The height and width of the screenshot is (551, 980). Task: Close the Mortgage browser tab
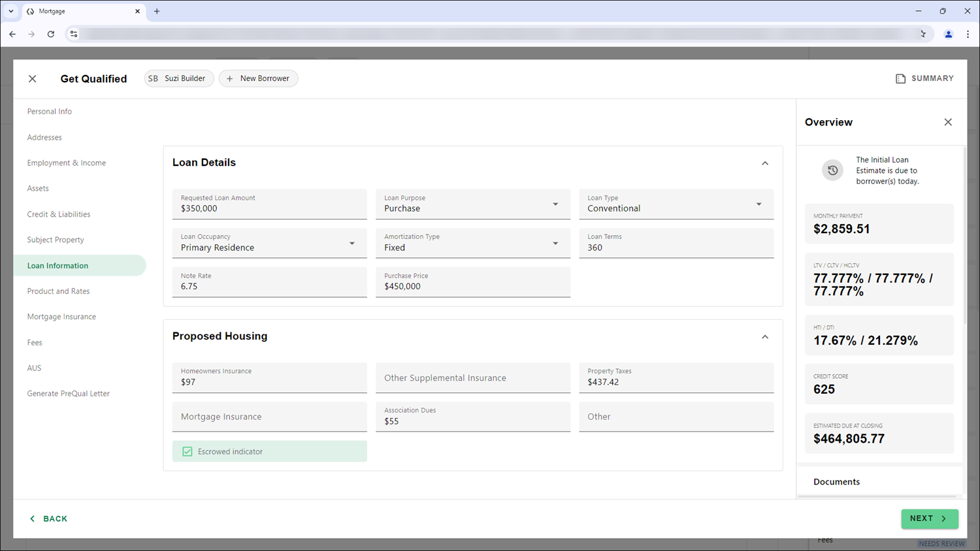pos(137,11)
